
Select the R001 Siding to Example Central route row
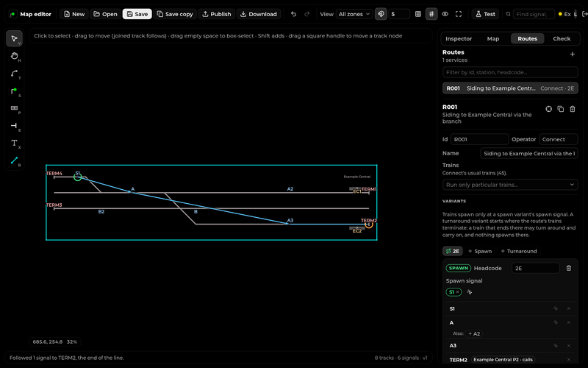[510, 88]
